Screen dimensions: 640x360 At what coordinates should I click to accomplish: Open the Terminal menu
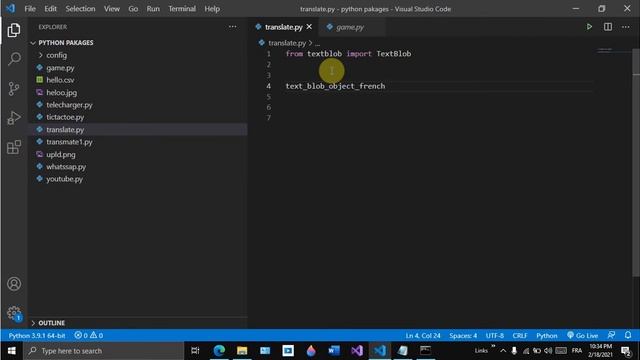182,9
